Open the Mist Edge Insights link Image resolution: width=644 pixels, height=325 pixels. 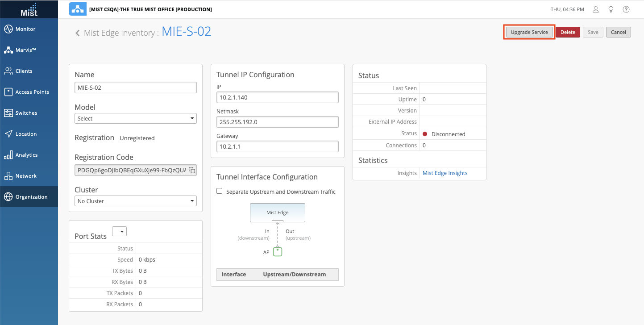(x=445, y=173)
